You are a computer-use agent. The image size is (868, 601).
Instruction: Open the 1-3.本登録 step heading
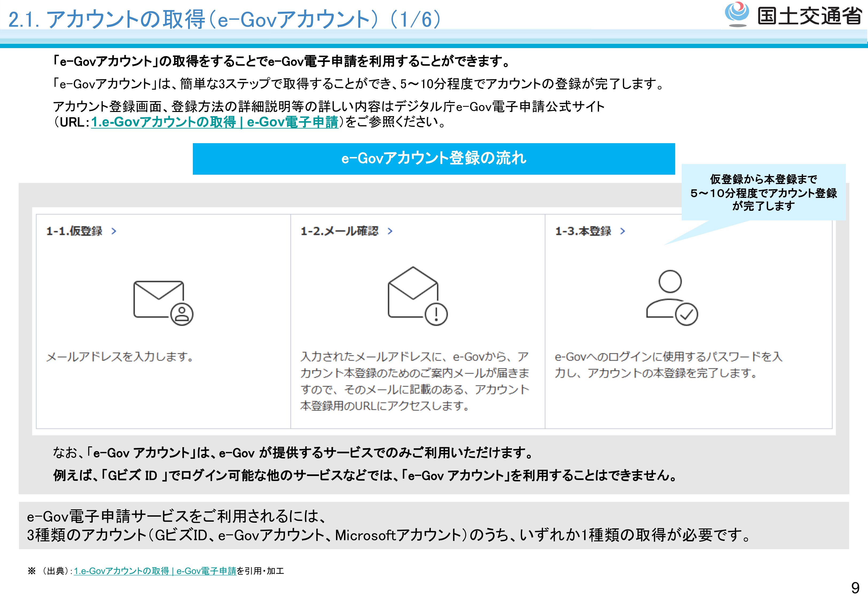pyautogui.click(x=583, y=231)
